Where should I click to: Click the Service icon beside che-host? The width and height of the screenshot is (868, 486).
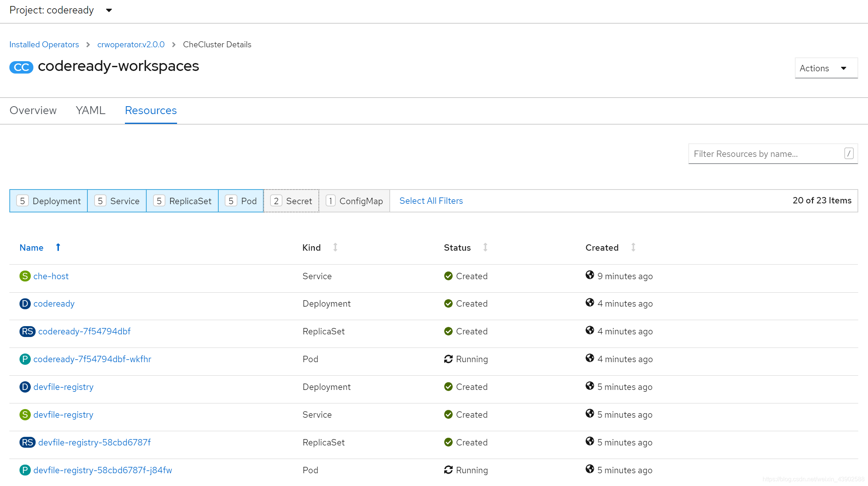point(25,276)
